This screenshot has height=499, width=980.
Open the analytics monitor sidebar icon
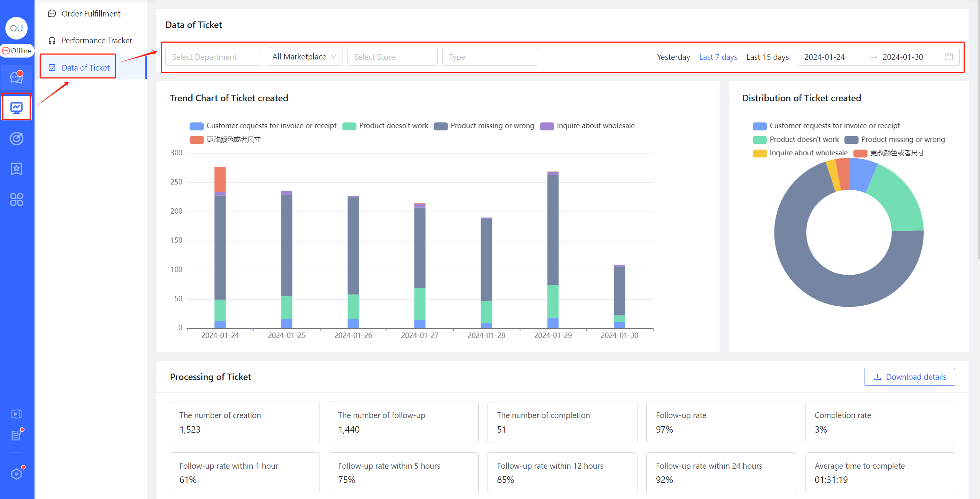tap(16, 108)
